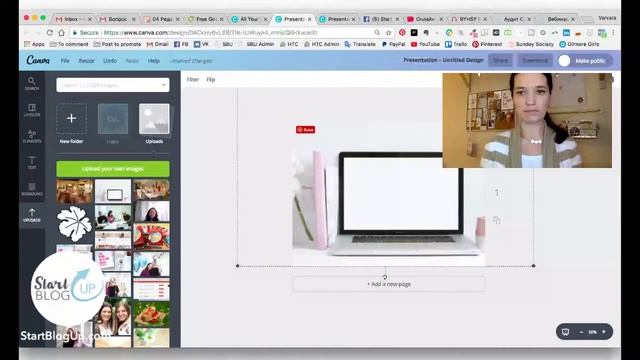
Task: Open the YouTube bookmark
Action: pyautogui.click(x=425, y=44)
